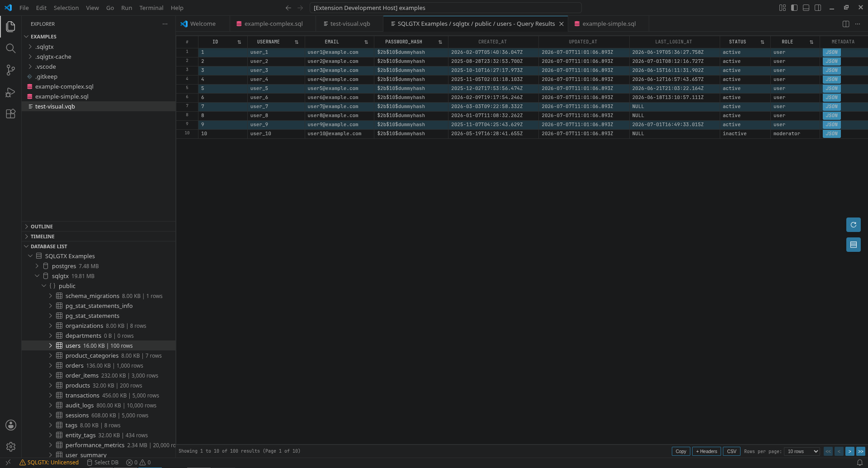Open the Customize Layout icon
The image size is (868, 468).
coord(783,8)
